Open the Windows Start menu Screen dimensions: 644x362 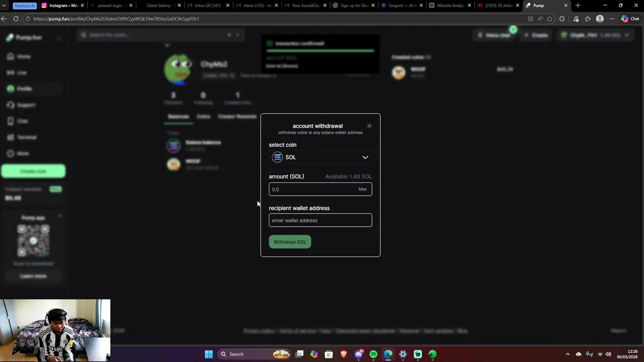point(209,354)
